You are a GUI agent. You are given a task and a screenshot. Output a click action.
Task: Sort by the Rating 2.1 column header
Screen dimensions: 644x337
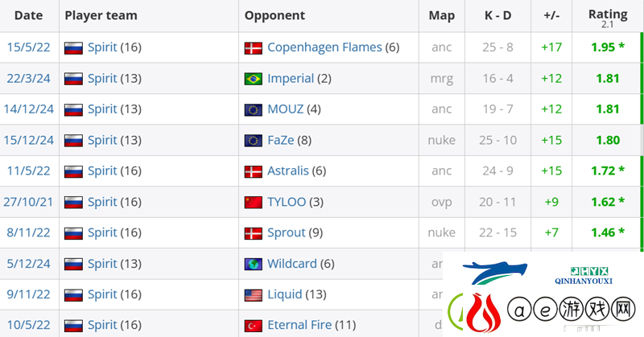[x=608, y=17]
